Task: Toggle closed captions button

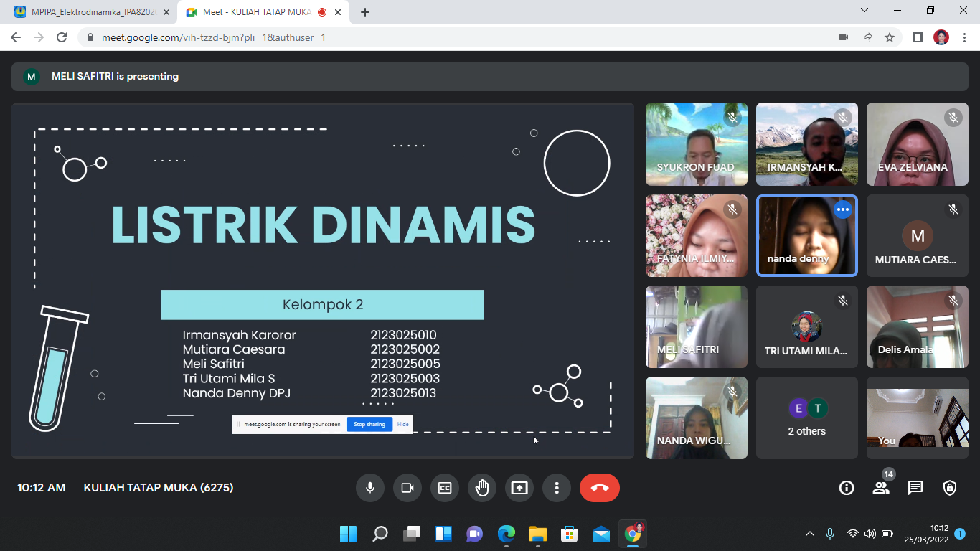Action: (444, 488)
